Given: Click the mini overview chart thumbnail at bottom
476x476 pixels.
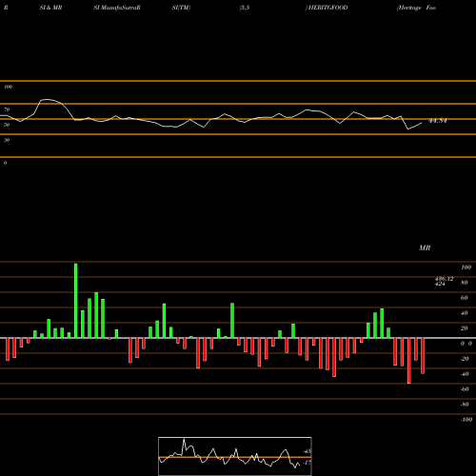Looking at the screenshot, I should pos(235,456).
